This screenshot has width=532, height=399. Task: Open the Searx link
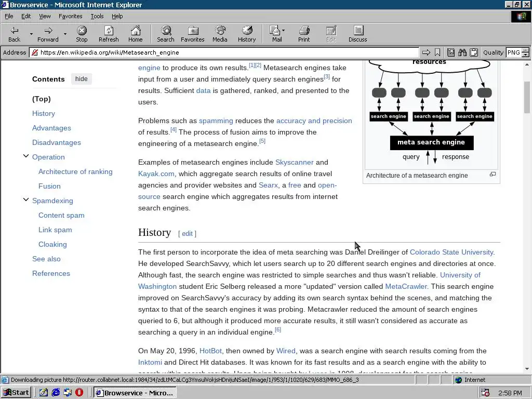(268, 185)
